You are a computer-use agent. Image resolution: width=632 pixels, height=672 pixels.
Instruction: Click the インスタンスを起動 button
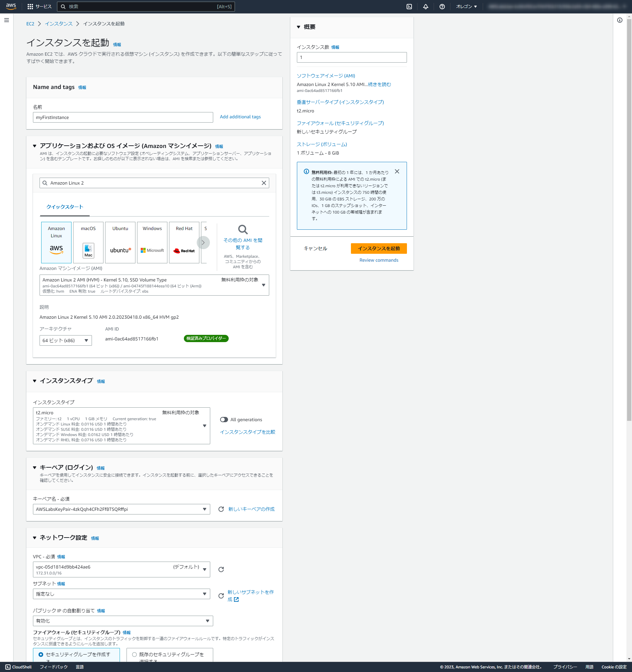coord(379,248)
